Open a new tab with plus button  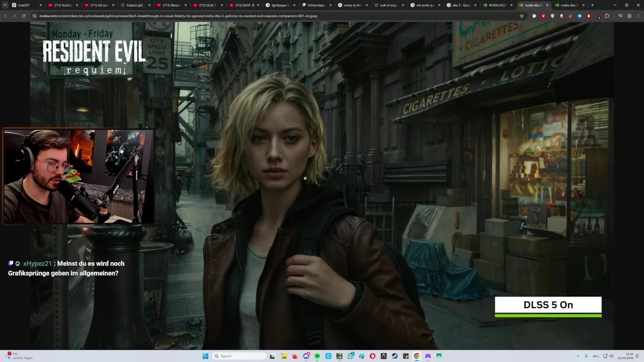coord(592,5)
